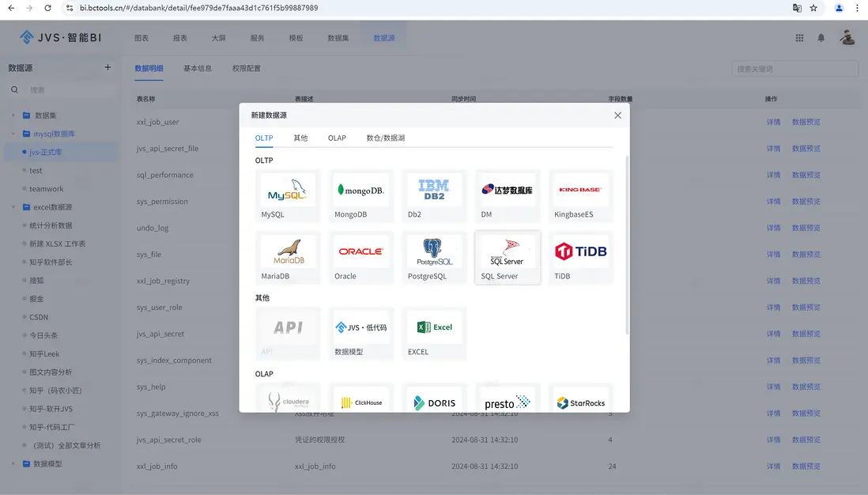Open the 报表 top menu
Image resolution: width=868 pixels, height=495 pixels.
click(180, 38)
